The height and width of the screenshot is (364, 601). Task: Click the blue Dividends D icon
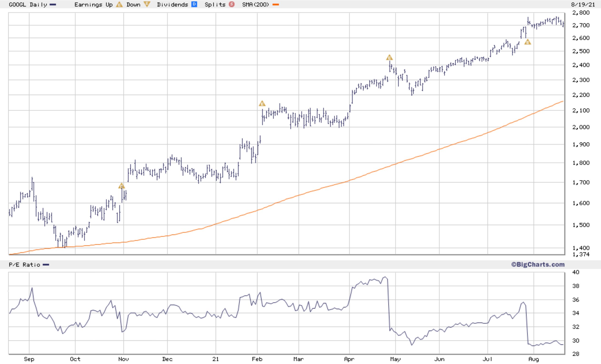click(x=194, y=4)
